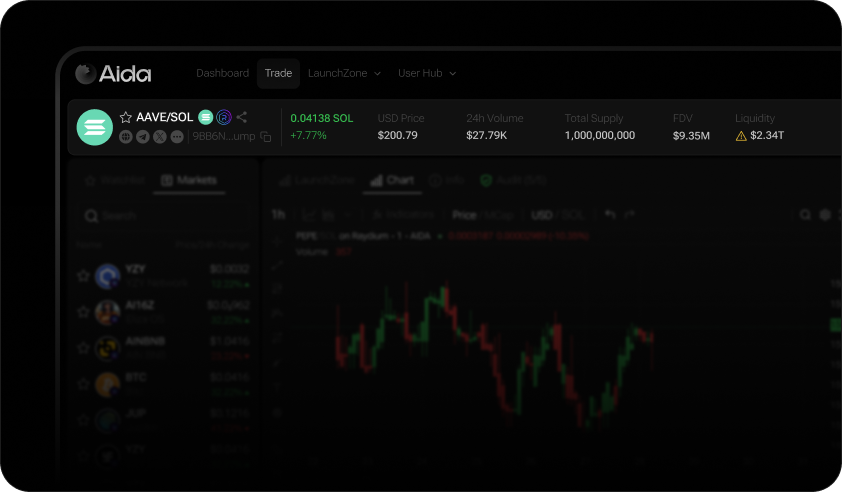Star the AI16Z market row
Viewport: 842px width, 492px height.
(83, 312)
